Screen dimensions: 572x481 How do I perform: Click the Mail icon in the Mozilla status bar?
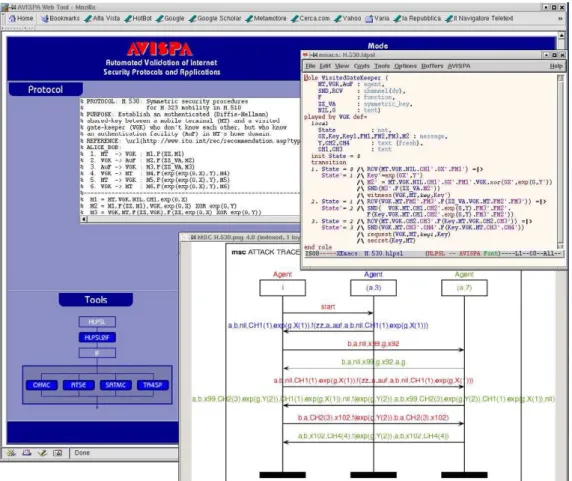[x=27, y=453]
